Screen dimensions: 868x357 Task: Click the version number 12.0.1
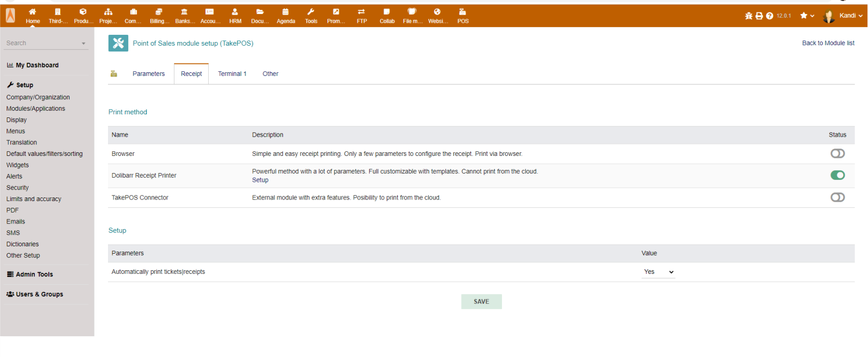pos(784,16)
